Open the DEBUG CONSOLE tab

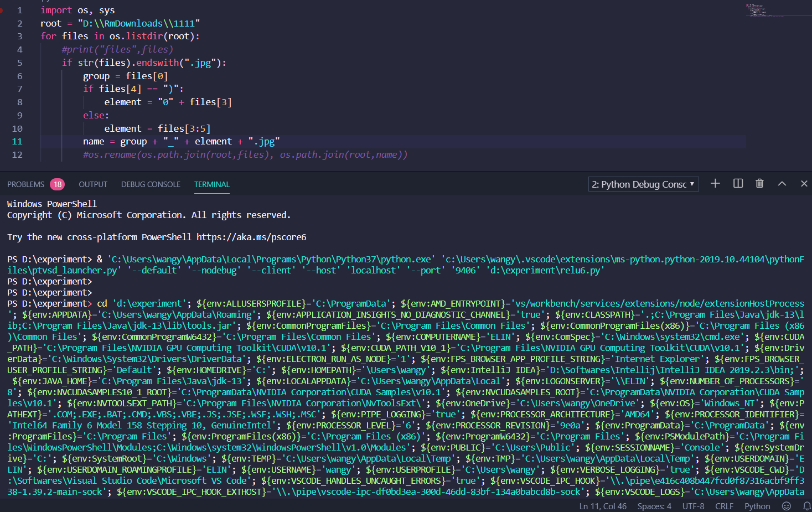point(150,184)
